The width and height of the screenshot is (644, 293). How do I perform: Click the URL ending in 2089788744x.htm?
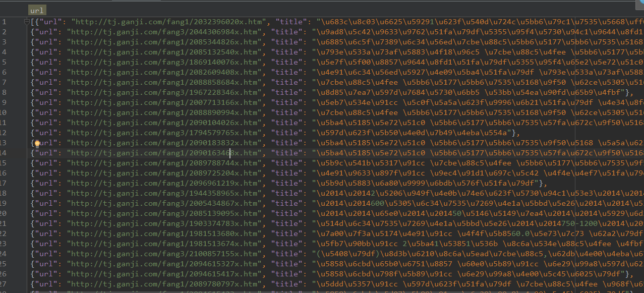[164, 163]
